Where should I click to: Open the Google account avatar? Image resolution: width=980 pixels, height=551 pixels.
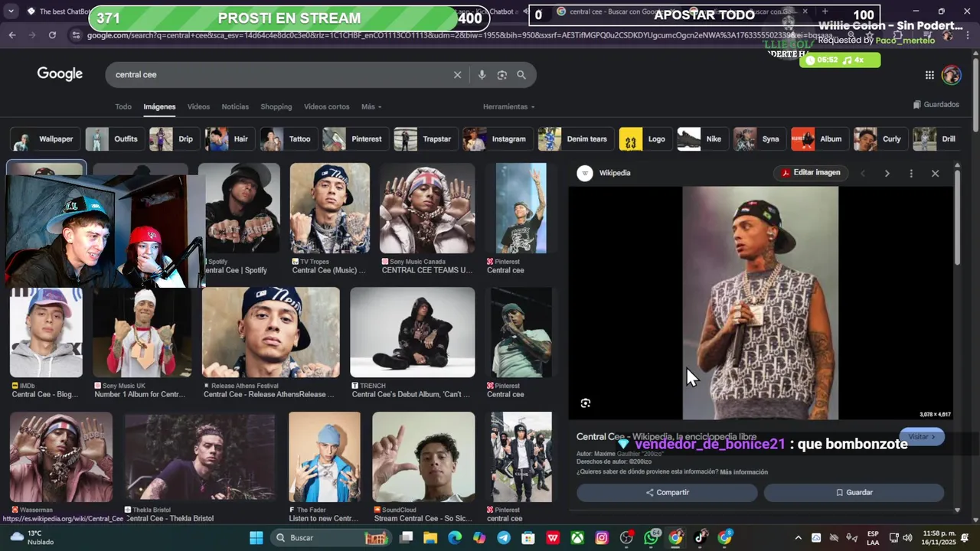(x=951, y=75)
